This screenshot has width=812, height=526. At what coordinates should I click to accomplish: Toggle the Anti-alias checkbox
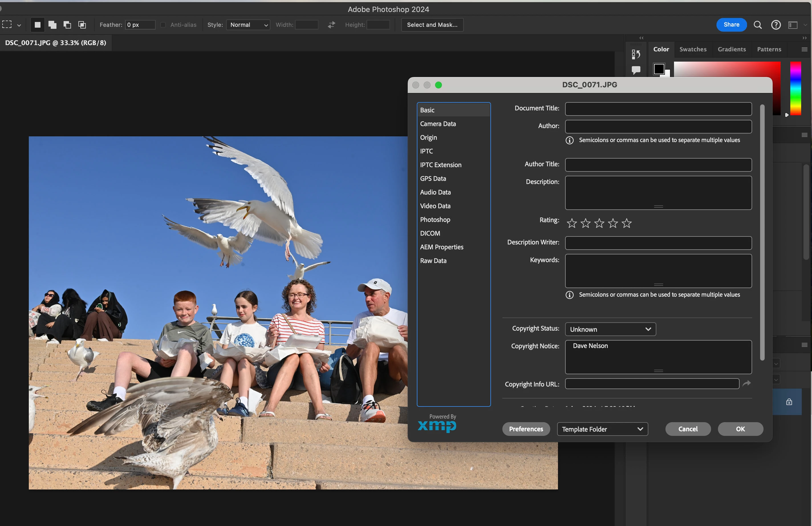[x=163, y=25]
